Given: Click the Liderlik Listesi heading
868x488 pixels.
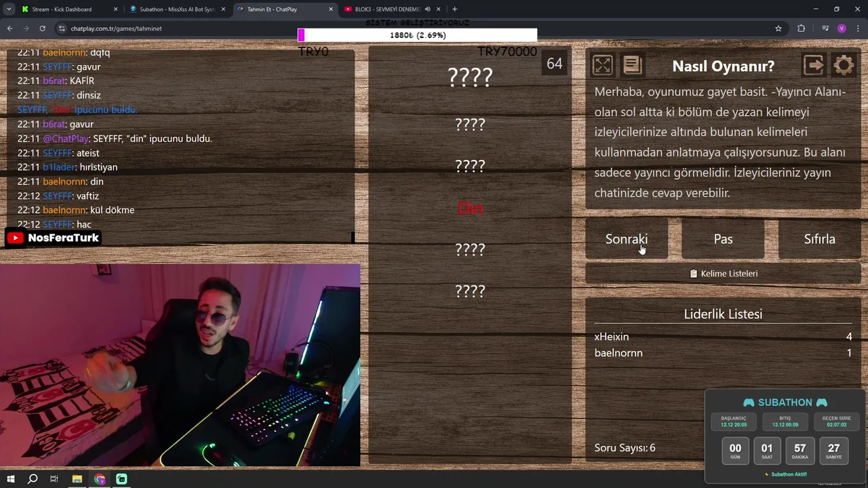Looking at the screenshot, I should (x=723, y=314).
